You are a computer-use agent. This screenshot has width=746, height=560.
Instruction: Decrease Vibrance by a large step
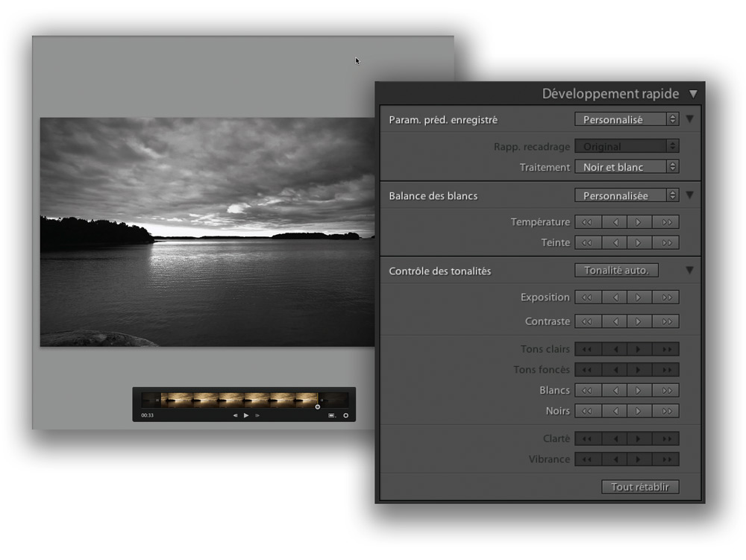[588, 459]
